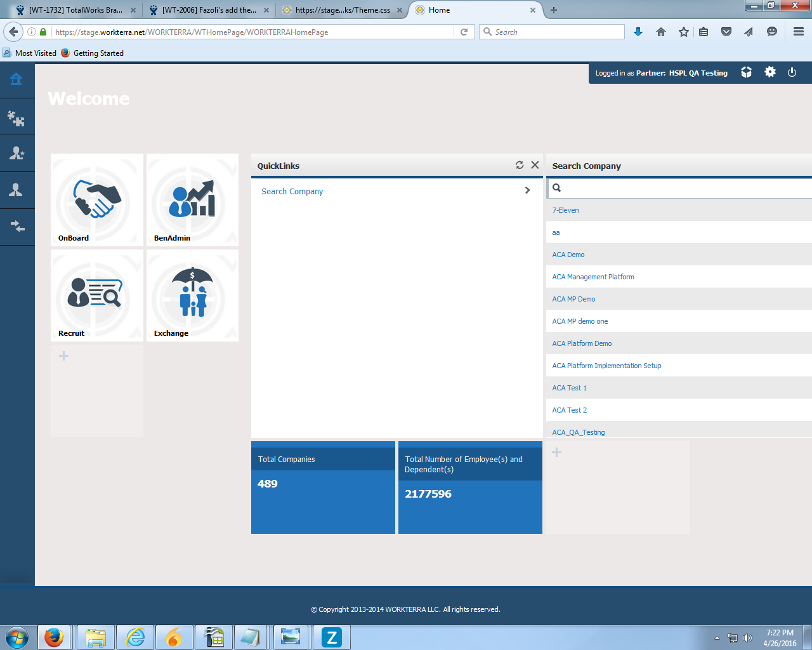Save to Pocket icon
812x650 pixels.
(726, 32)
